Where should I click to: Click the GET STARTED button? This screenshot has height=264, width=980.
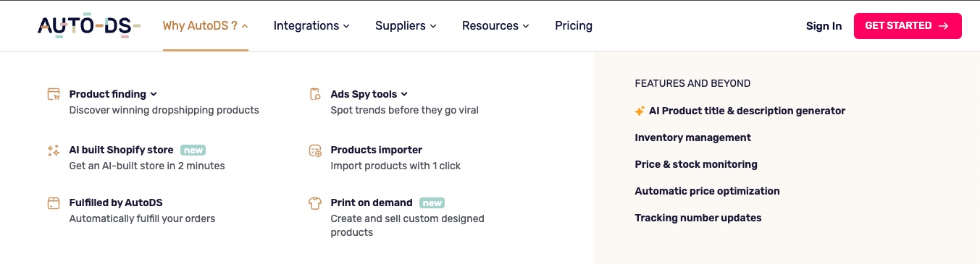908,26
